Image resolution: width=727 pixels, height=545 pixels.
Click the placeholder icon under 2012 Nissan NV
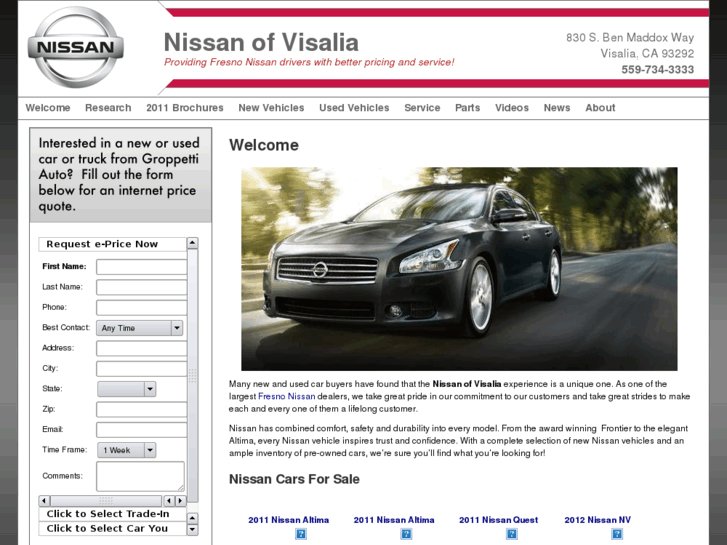coord(617,534)
